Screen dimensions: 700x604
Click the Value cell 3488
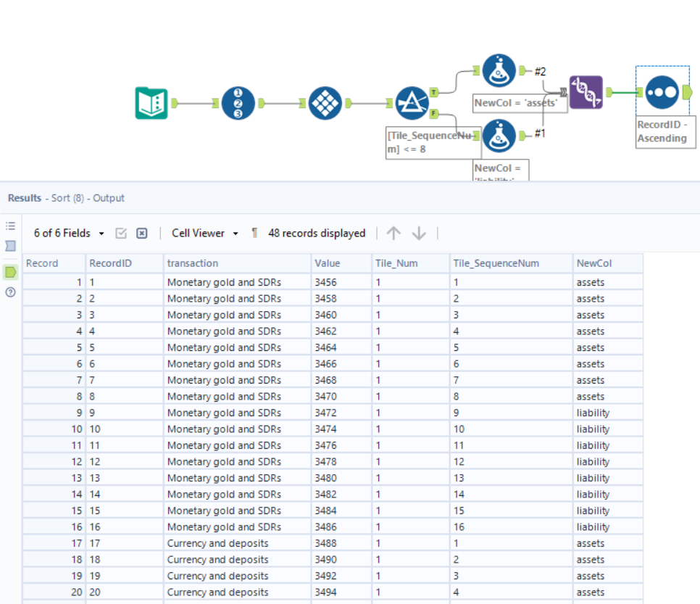[341, 543]
